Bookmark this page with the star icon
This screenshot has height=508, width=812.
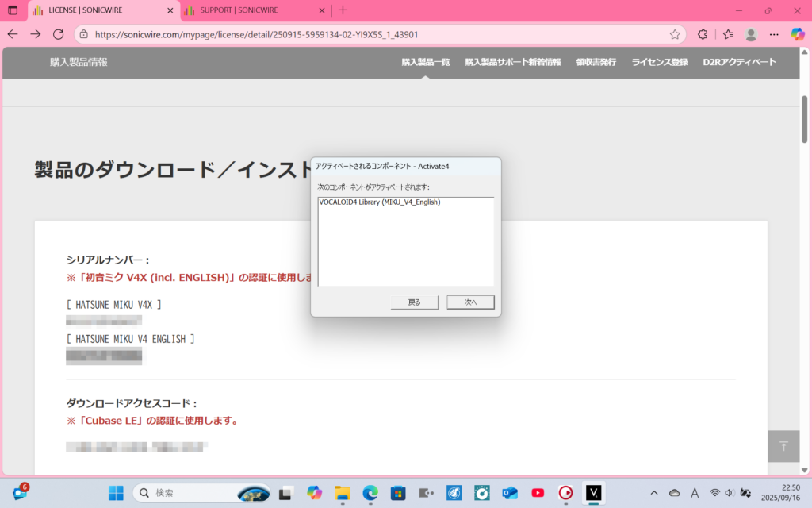(675, 34)
